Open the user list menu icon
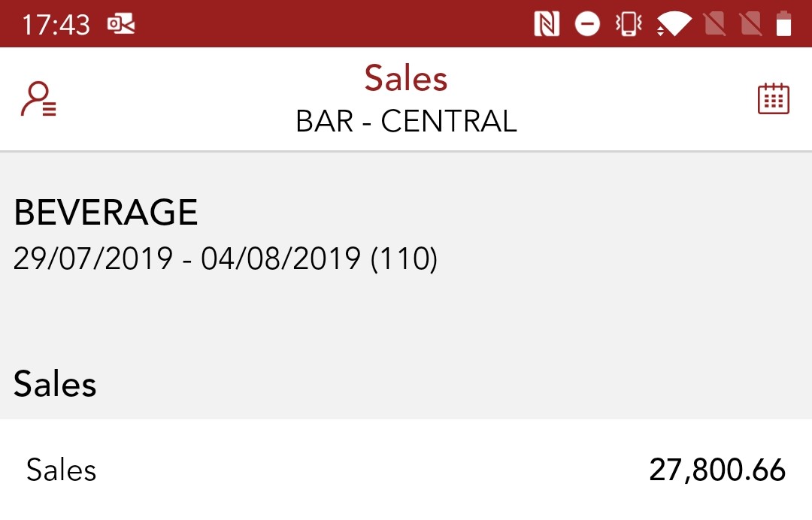 [39, 100]
